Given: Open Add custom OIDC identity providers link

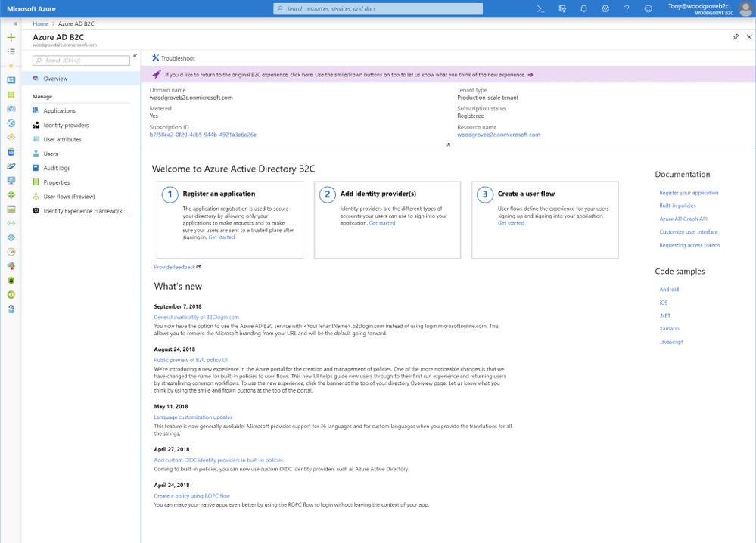Looking at the screenshot, I should click(219, 460).
